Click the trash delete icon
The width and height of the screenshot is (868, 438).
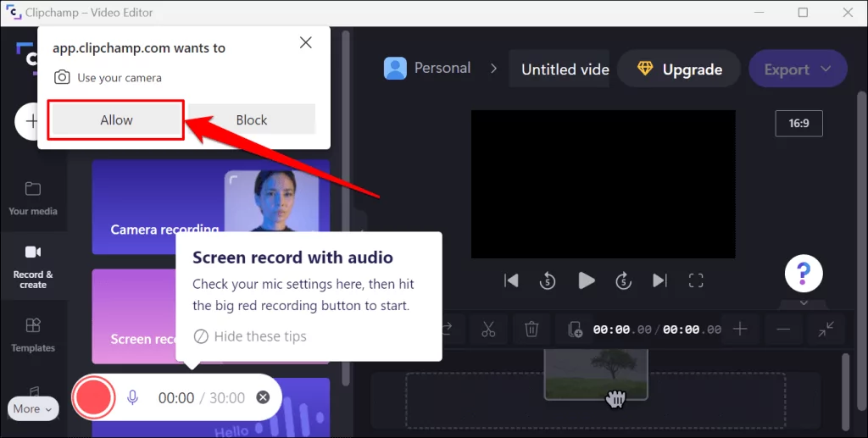[531, 330]
